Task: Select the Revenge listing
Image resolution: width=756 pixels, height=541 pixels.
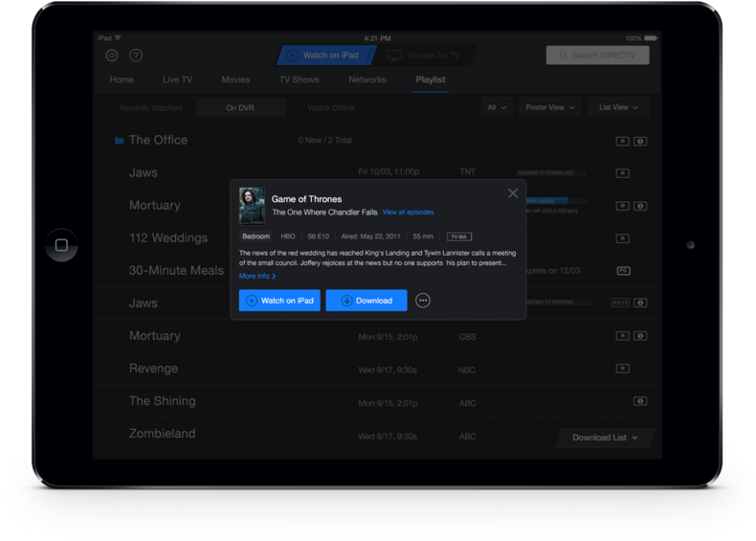Action: coord(377,369)
